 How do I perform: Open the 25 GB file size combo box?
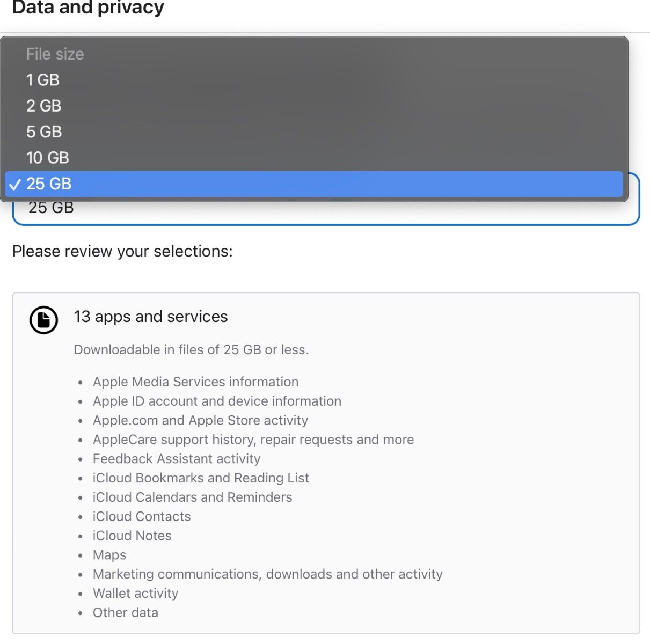326,211
